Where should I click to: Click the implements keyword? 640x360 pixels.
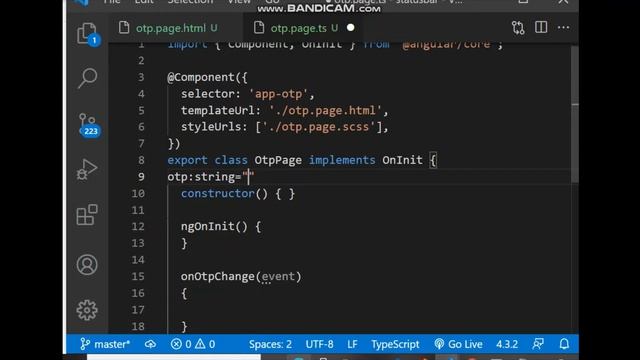coord(342,160)
